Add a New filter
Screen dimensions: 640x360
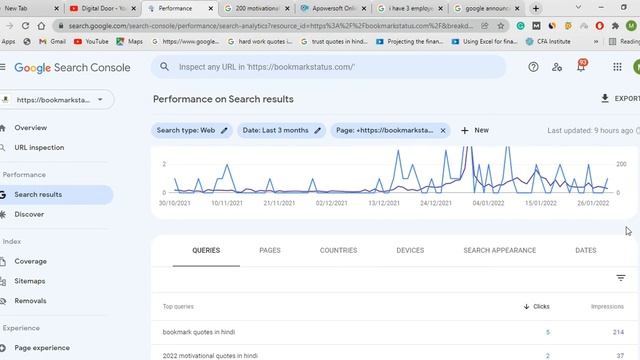(475, 130)
